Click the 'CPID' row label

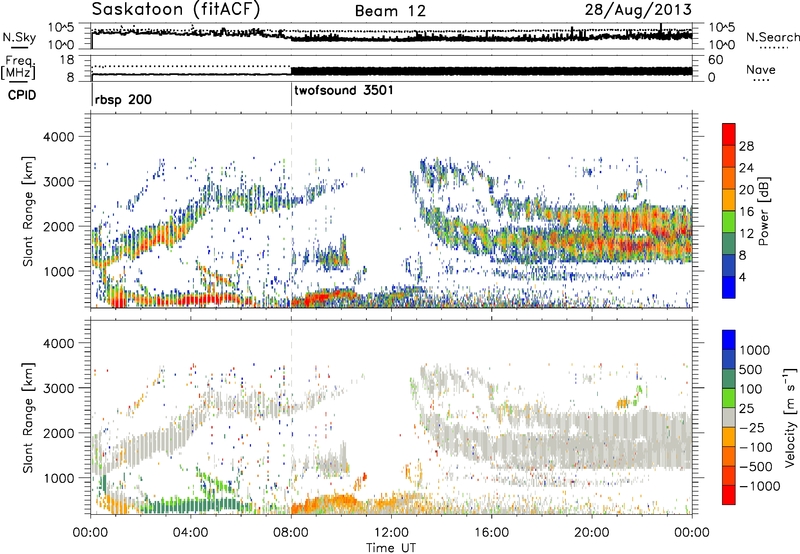(22, 95)
